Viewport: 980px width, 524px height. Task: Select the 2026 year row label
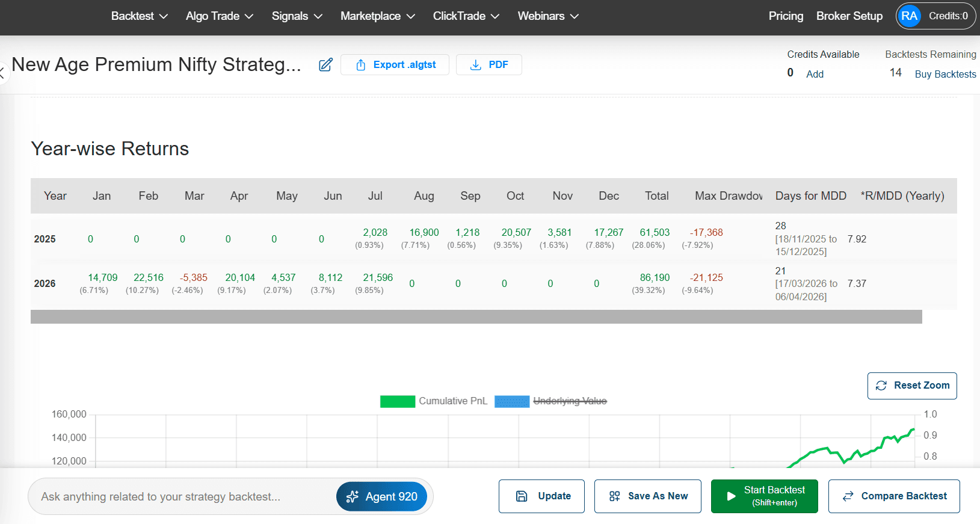click(x=45, y=284)
